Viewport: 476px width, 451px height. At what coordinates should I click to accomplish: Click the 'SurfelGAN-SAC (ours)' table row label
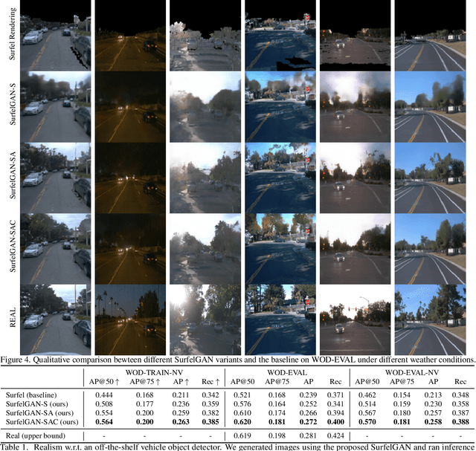click(x=42, y=421)
